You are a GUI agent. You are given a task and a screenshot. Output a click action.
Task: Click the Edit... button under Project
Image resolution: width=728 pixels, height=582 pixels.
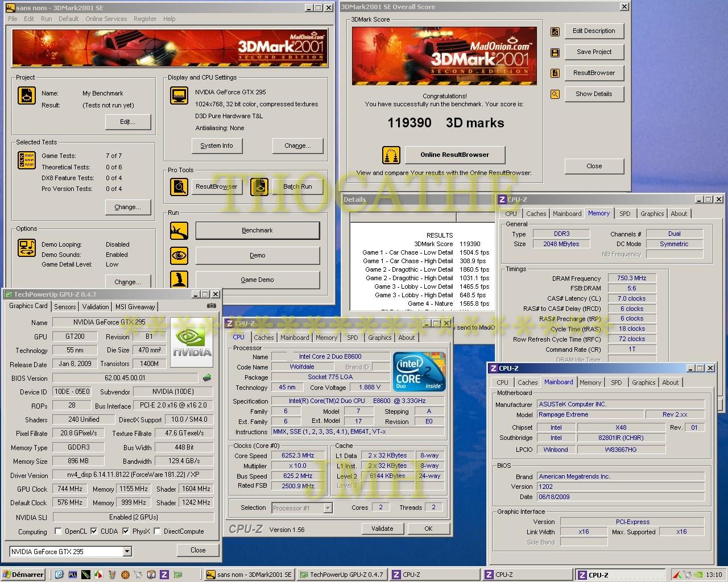[128, 122]
